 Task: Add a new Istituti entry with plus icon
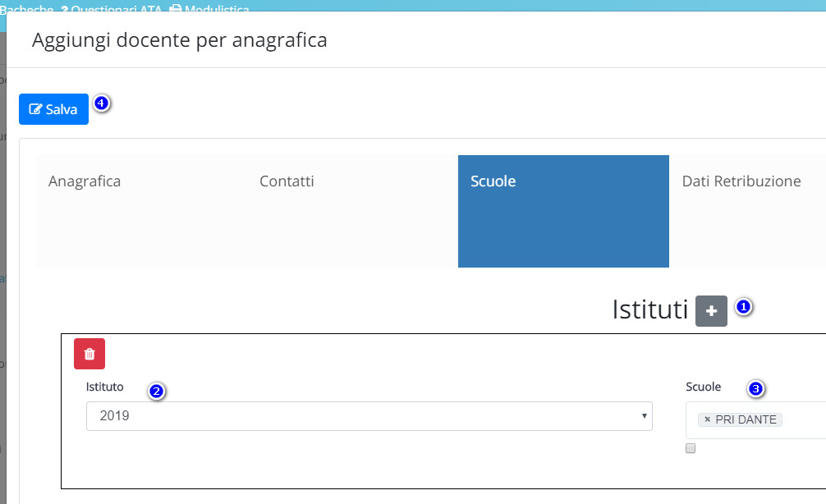[711, 311]
